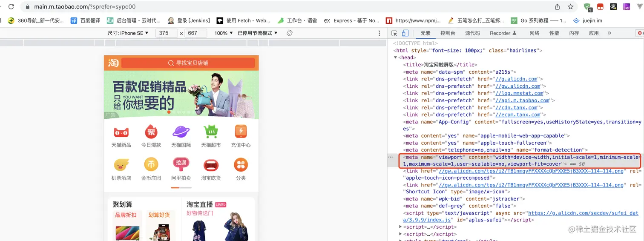The height and width of the screenshot is (241, 644).
Task: Open the 天猫新品 icon
Action: point(121,132)
